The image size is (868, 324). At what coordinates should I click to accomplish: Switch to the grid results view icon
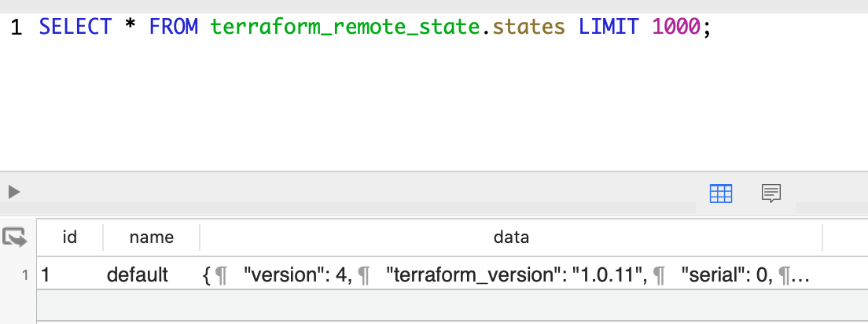pyautogui.click(x=721, y=193)
